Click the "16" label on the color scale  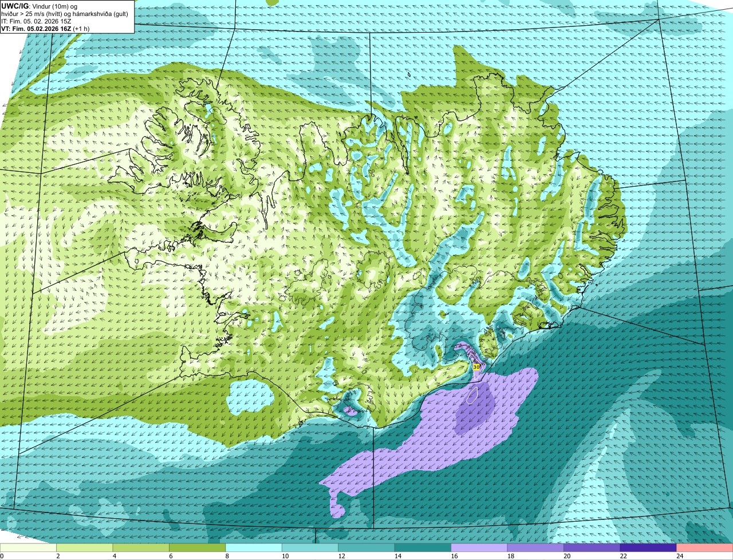point(455,556)
